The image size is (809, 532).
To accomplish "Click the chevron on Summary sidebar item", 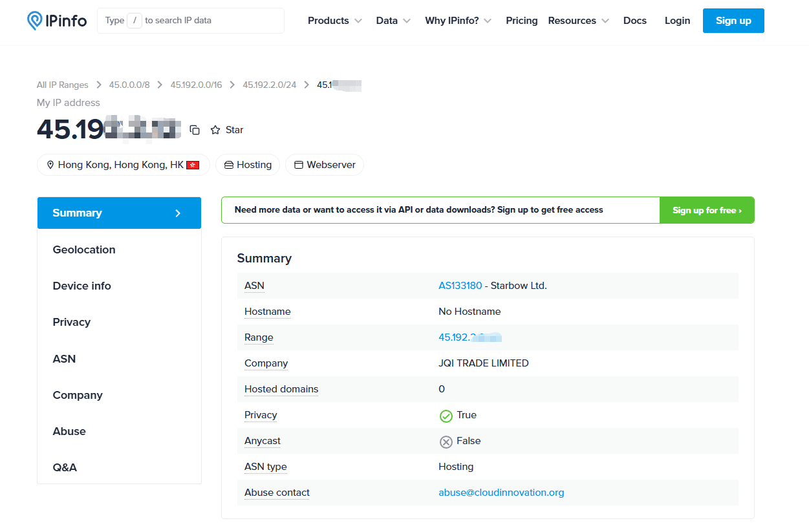I will [178, 213].
